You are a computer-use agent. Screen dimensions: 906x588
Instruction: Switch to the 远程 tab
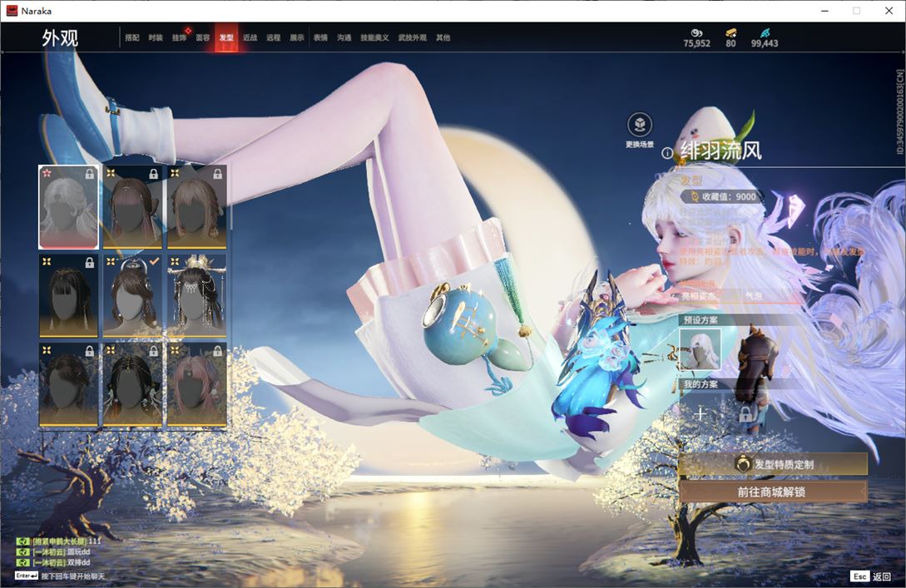[x=274, y=37]
